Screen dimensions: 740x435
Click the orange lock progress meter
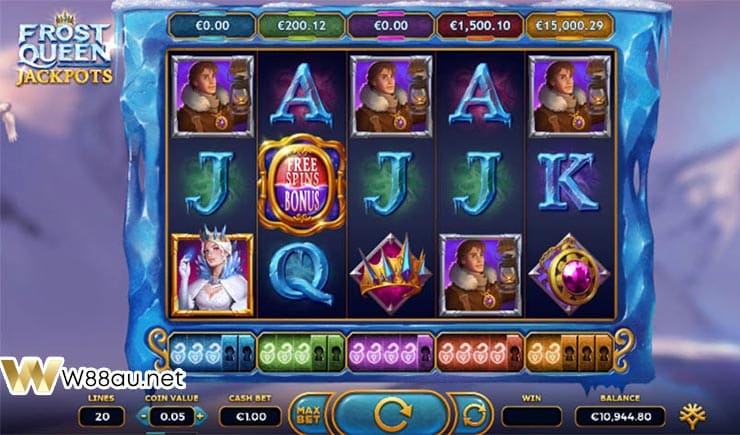[x=570, y=352]
